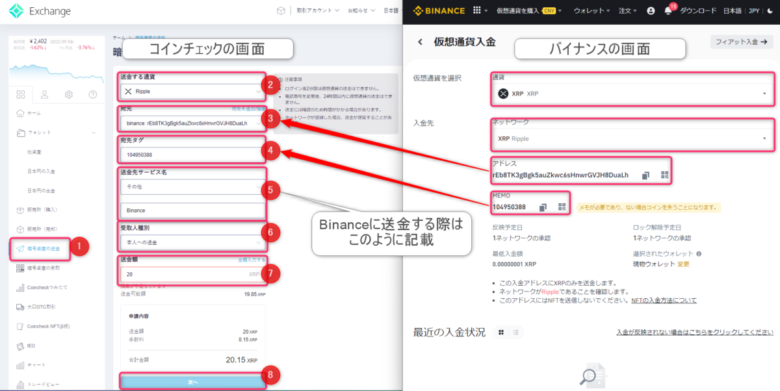
Task: Open the Binance ネットワーク XRP Ripple dropdown
Action: click(x=632, y=138)
